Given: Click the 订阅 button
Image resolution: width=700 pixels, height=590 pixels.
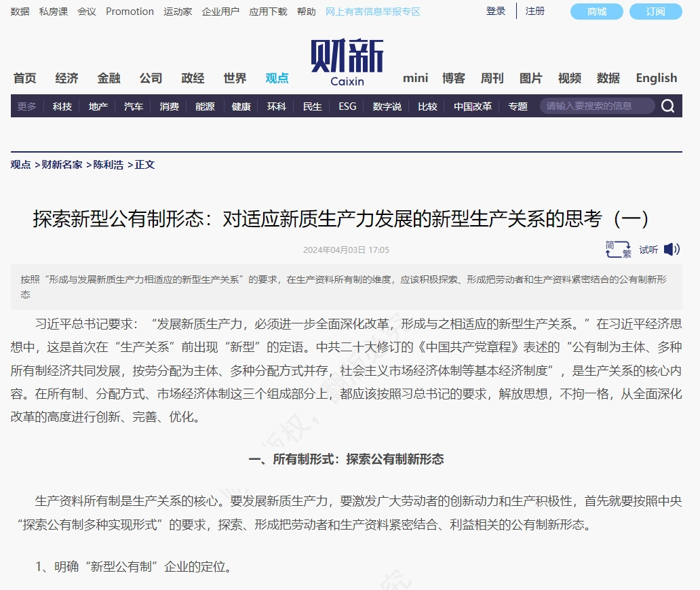Looking at the screenshot, I should pyautogui.click(x=655, y=12).
